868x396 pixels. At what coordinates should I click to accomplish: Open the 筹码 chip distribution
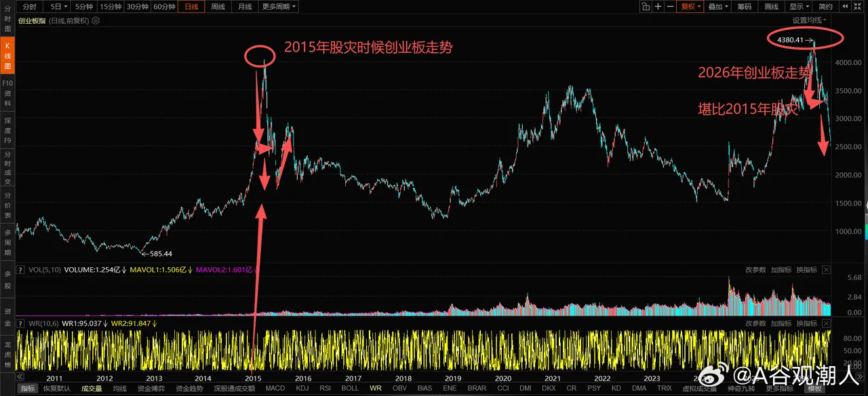(x=745, y=6)
